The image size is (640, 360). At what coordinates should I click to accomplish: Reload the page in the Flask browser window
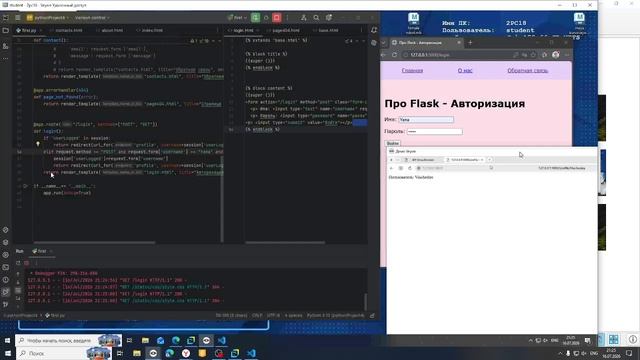tap(394, 55)
